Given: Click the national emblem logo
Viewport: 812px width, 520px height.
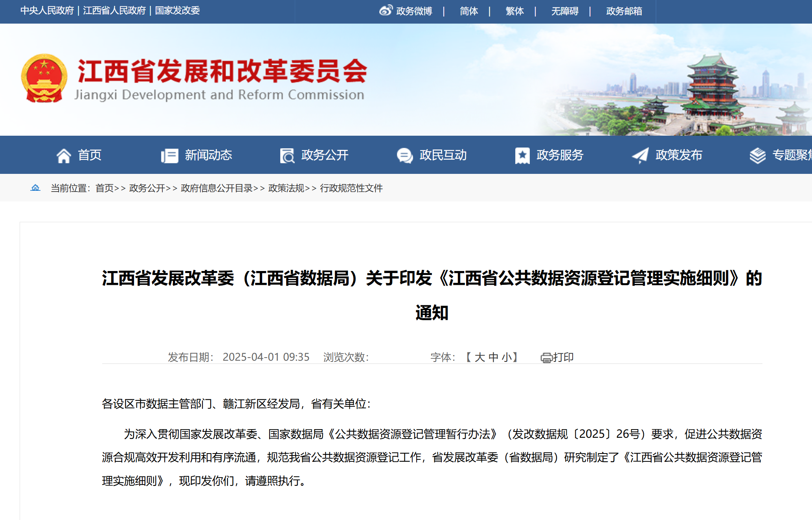Looking at the screenshot, I should [x=44, y=78].
